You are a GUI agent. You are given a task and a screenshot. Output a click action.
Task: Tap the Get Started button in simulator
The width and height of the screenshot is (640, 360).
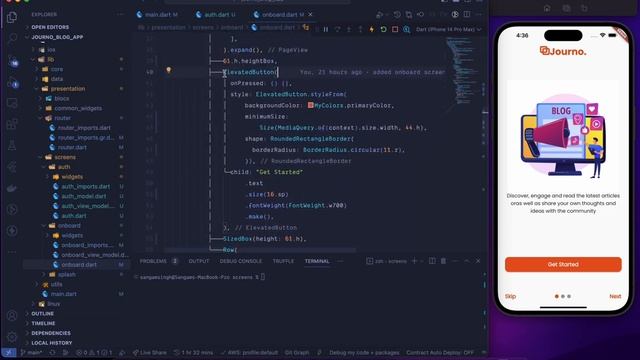pos(563,264)
